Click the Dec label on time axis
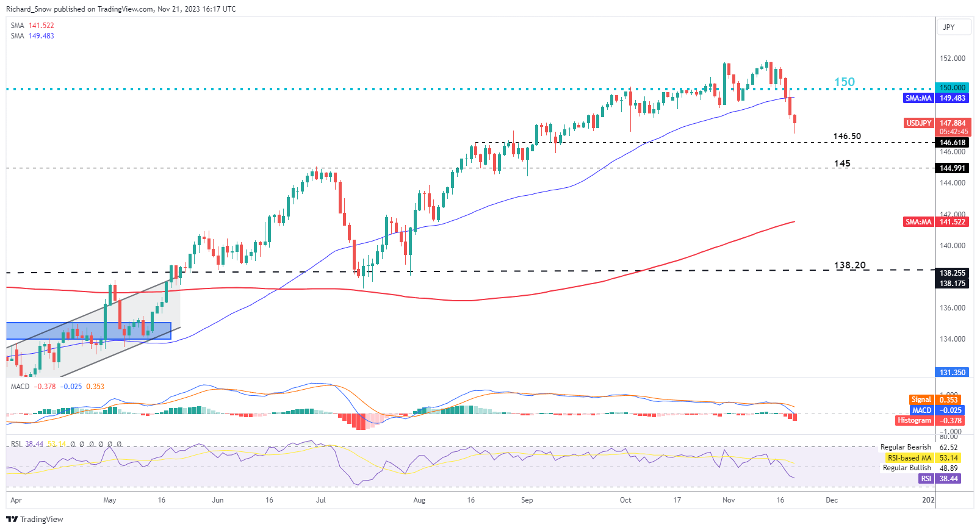Image resolution: width=980 pixels, height=530 pixels. pyautogui.click(x=832, y=500)
